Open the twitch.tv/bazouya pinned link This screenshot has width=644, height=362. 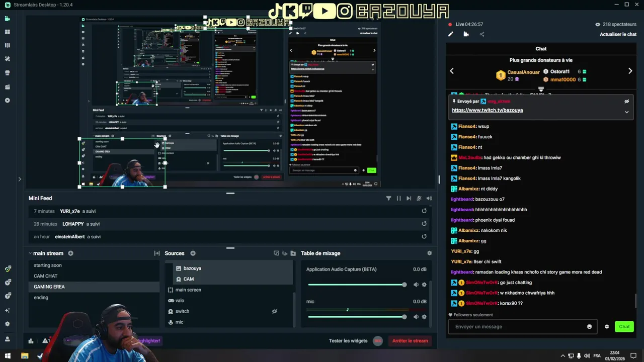487,110
